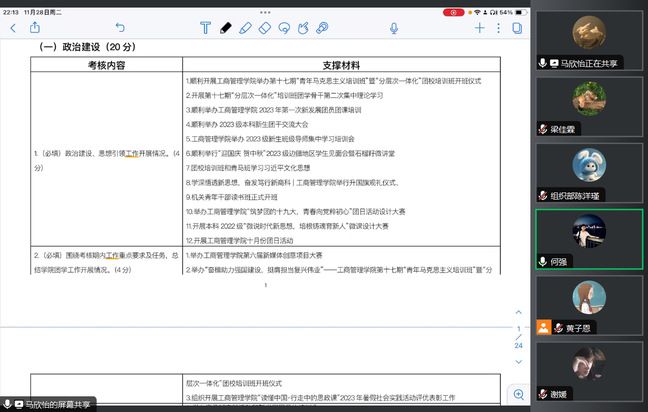Select the Text tool
Screen dimensions: 648x412
click(x=205, y=28)
